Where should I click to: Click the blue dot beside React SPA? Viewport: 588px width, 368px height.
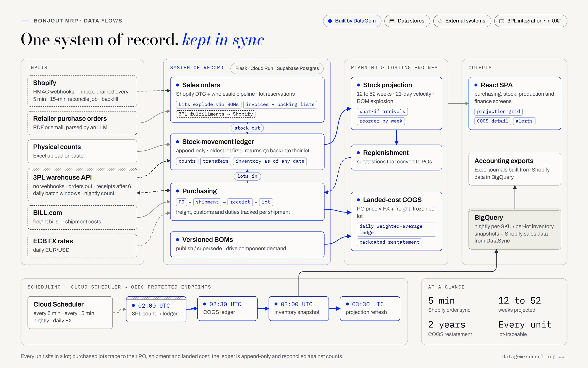click(x=476, y=85)
